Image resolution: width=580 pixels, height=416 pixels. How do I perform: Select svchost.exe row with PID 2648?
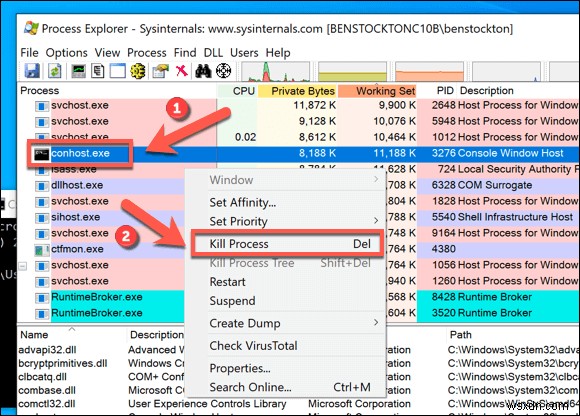(299, 106)
